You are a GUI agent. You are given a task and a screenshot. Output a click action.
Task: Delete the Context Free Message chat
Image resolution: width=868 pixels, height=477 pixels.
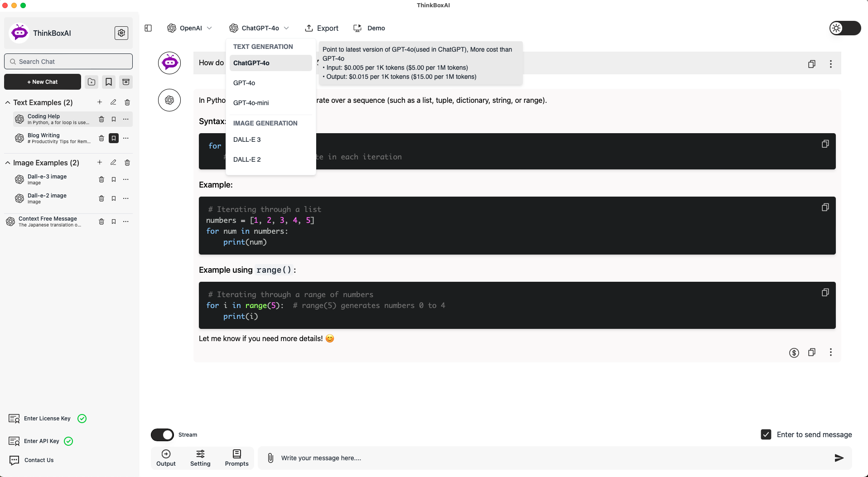[x=101, y=222]
